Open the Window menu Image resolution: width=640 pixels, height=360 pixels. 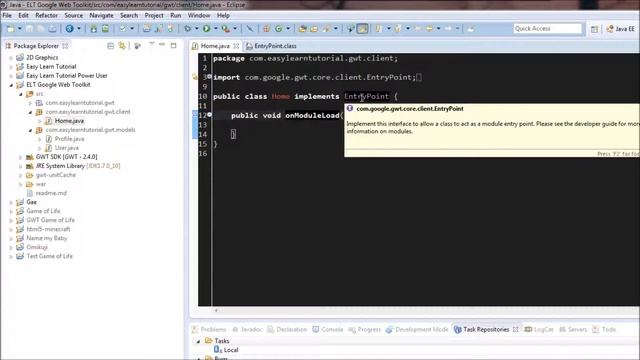[199, 16]
